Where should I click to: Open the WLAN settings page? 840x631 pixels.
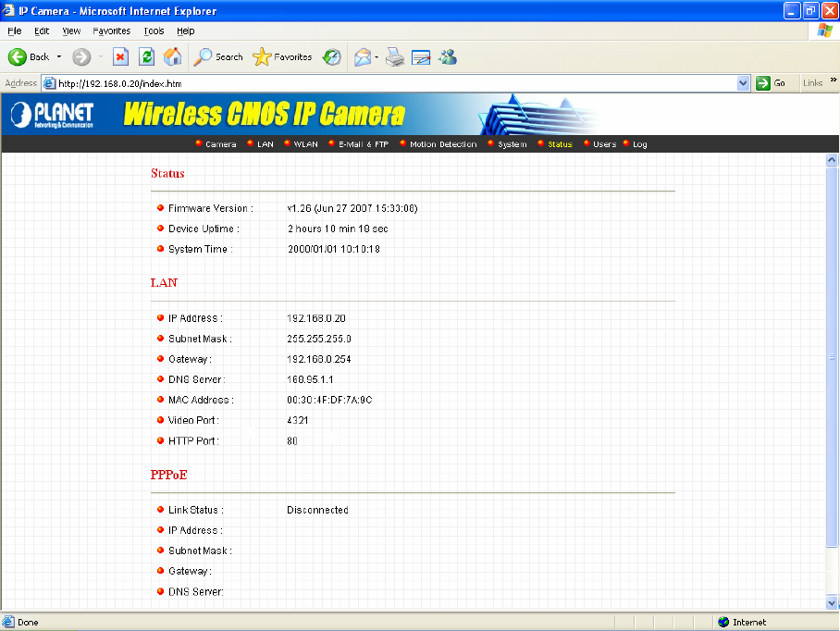coord(305,144)
